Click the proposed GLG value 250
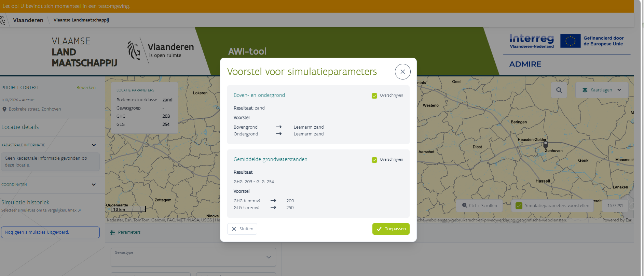 coord(290,208)
